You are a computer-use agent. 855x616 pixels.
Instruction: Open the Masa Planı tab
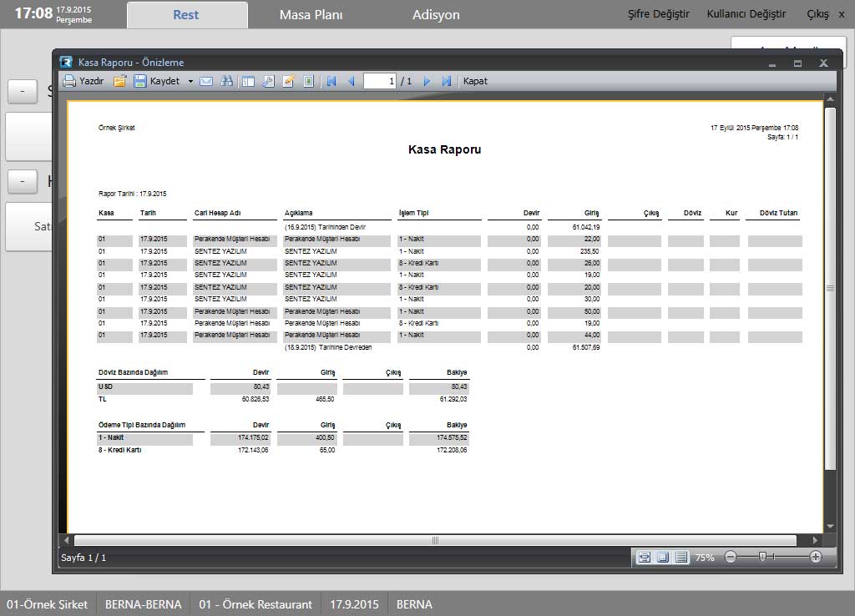tap(311, 15)
